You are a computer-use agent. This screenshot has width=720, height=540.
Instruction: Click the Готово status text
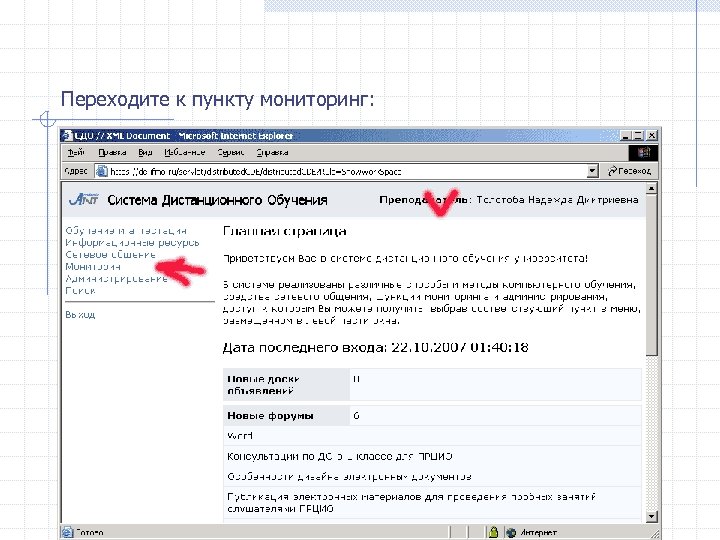coord(90,533)
